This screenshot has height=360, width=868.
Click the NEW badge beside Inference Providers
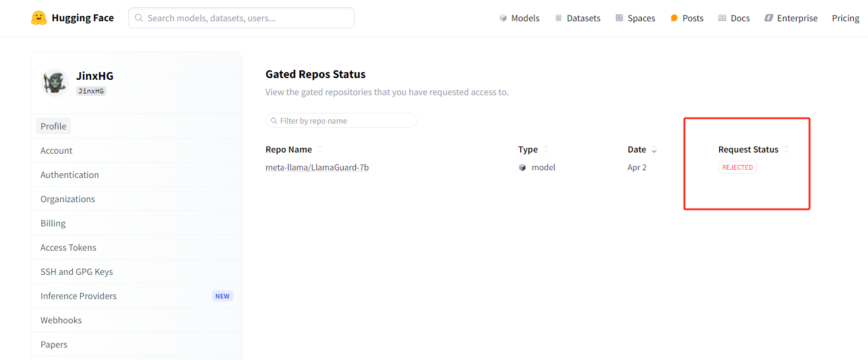click(x=223, y=296)
